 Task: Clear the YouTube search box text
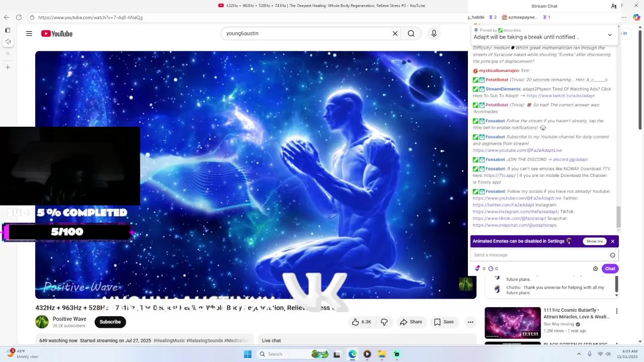pos(395,34)
